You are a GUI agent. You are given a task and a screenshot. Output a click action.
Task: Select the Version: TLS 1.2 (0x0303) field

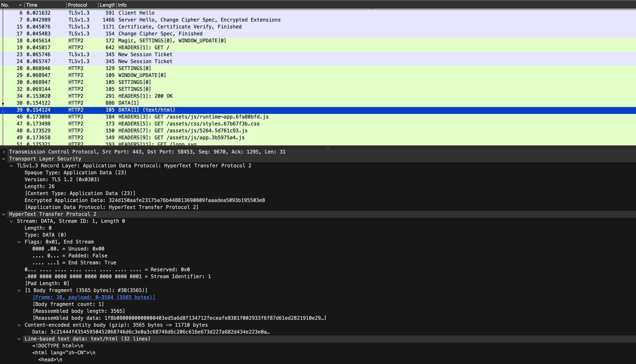pos(62,179)
